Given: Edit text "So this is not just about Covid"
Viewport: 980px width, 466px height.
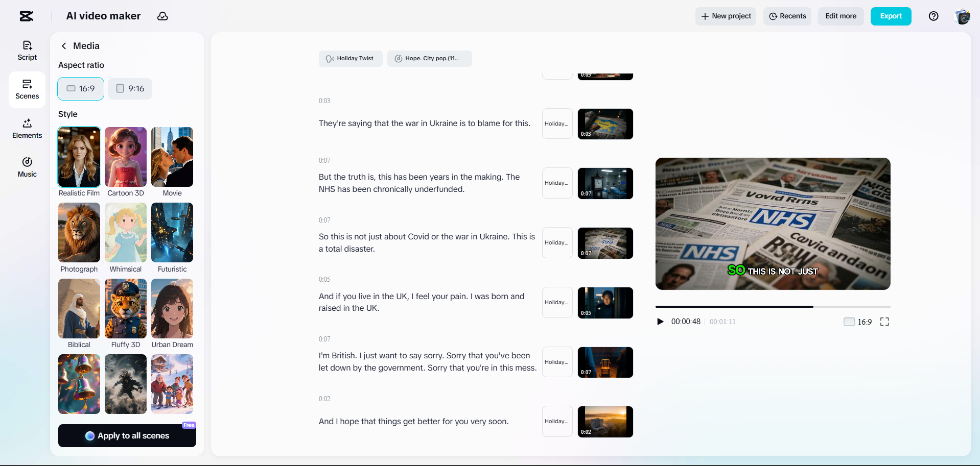Looking at the screenshot, I should (x=427, y=242).
